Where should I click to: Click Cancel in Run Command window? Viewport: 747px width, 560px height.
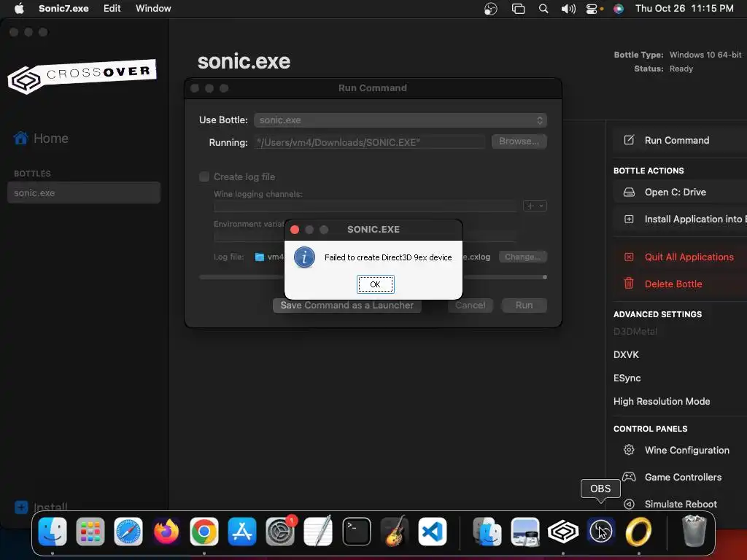point(471,306)
